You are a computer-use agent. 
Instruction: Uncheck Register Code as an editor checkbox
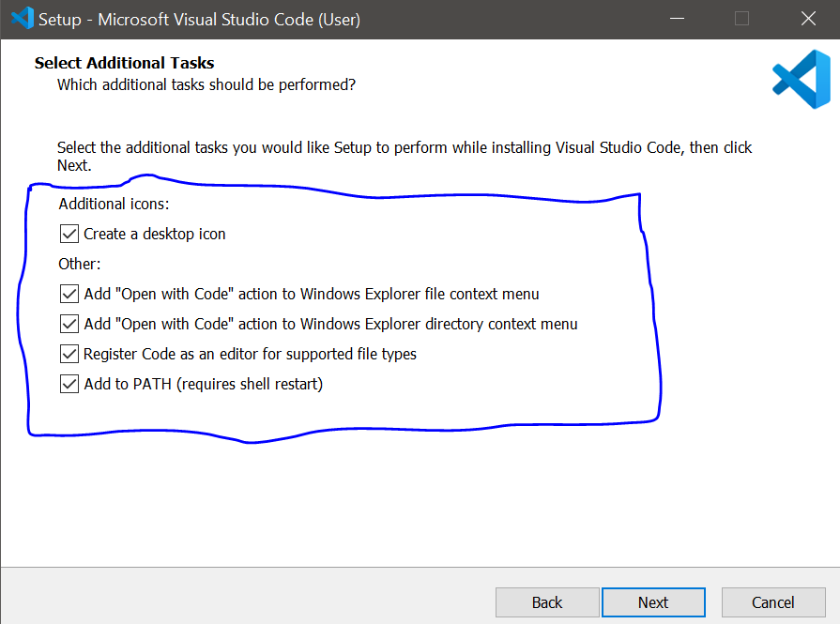(x=69, y=354)
